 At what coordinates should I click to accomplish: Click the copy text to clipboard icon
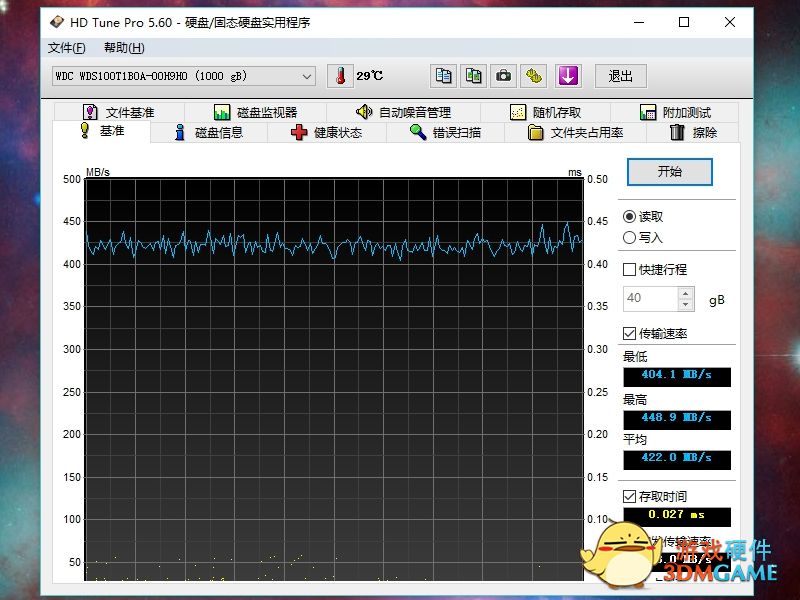click(443, 76)
